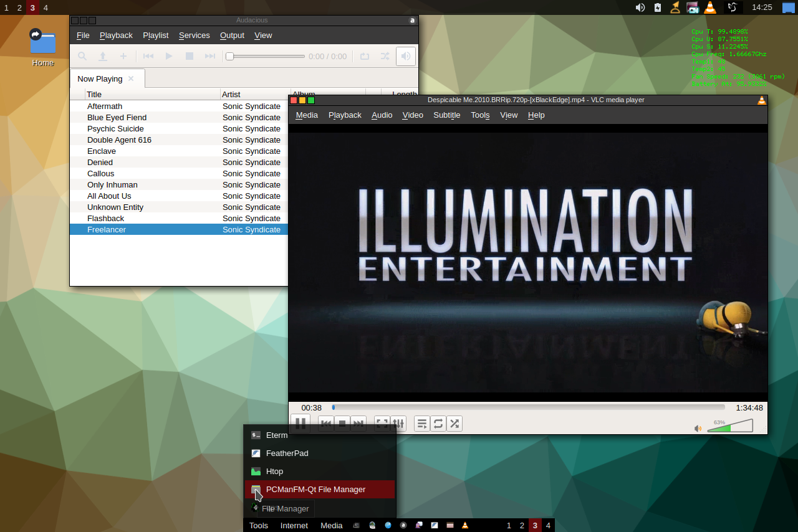Select the track Only Inhuman

click(x=179, y=185)
